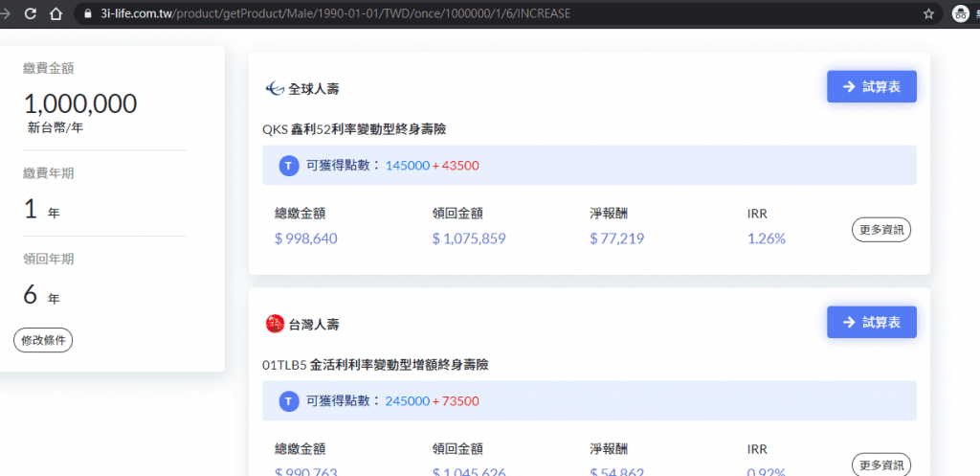Click the 新台幣/年 currency label

point(55,129)
